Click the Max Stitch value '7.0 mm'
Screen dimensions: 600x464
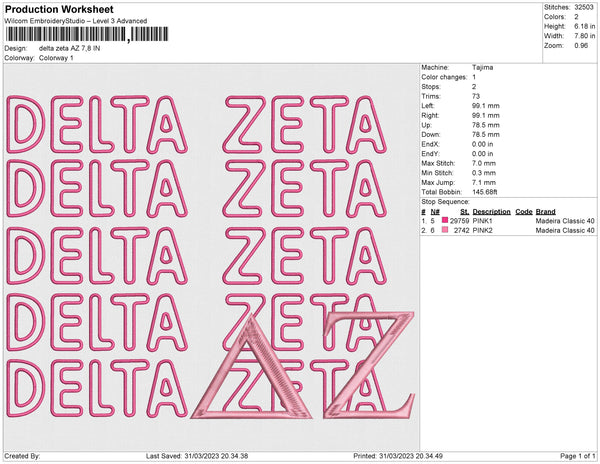coord(484,163)
